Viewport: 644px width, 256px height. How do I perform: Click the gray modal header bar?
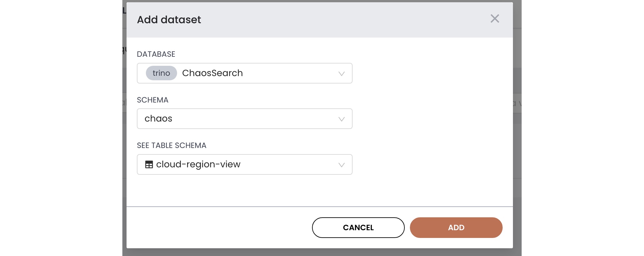coord(322,20)
